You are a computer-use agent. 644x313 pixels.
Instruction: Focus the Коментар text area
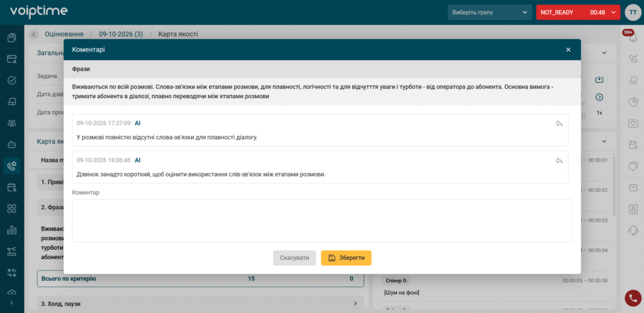tap(322, 221)
